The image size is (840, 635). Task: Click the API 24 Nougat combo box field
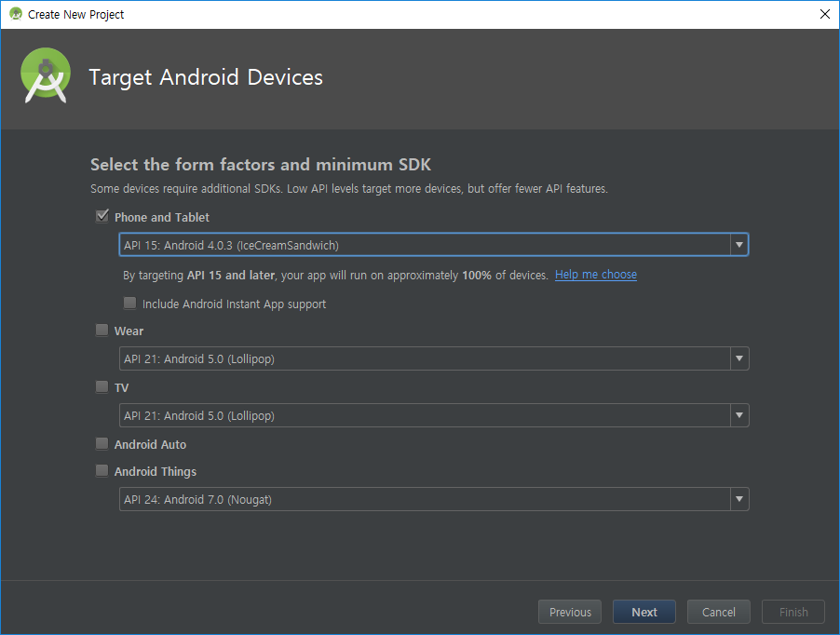424,500
